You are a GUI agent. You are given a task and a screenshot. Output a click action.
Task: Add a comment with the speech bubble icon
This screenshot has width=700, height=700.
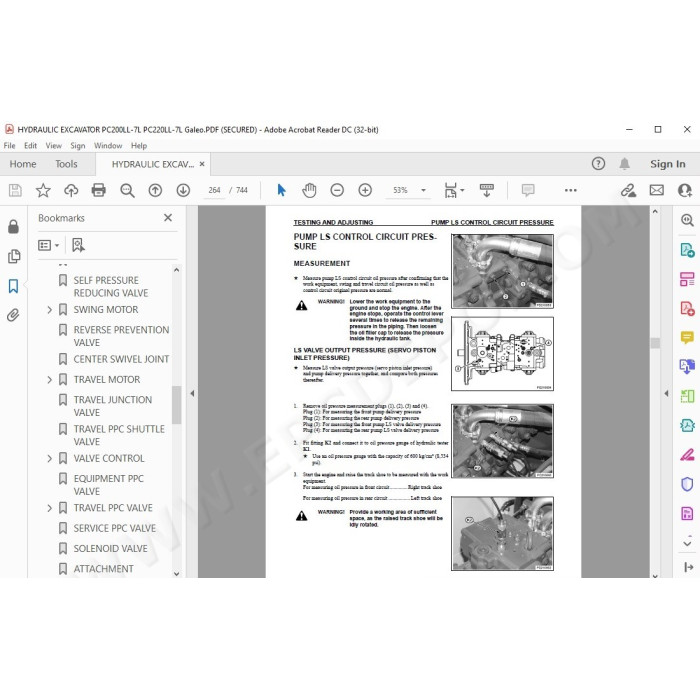point(528,191)
